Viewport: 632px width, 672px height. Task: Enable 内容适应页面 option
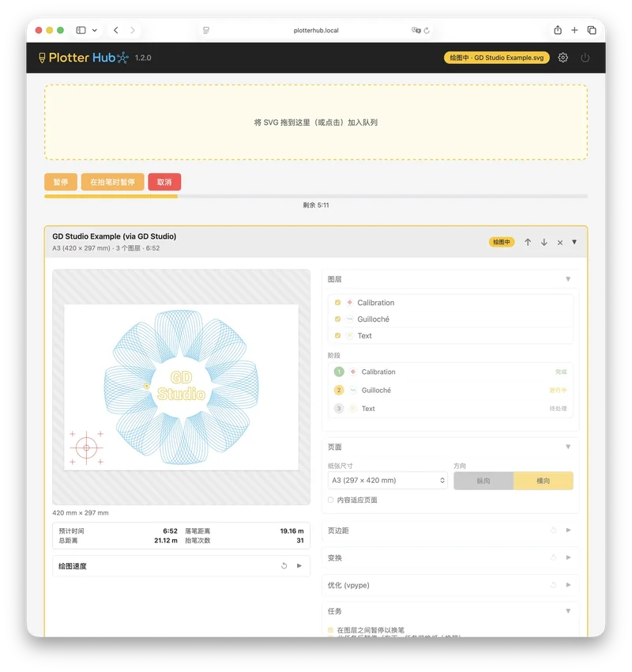[330, 500]
